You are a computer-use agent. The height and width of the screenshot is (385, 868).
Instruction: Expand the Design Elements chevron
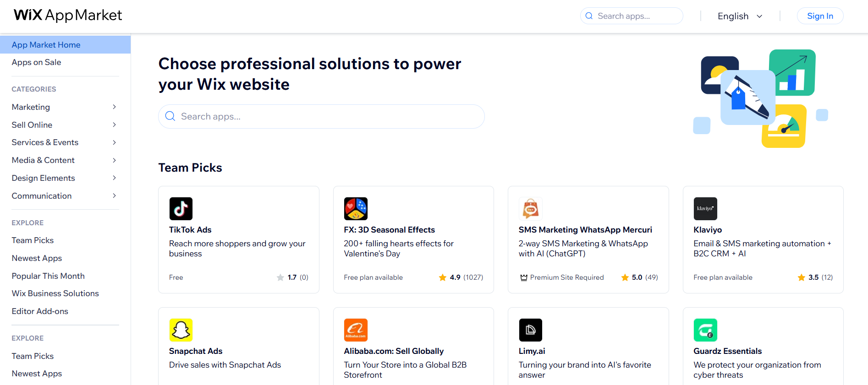point(114,178)
